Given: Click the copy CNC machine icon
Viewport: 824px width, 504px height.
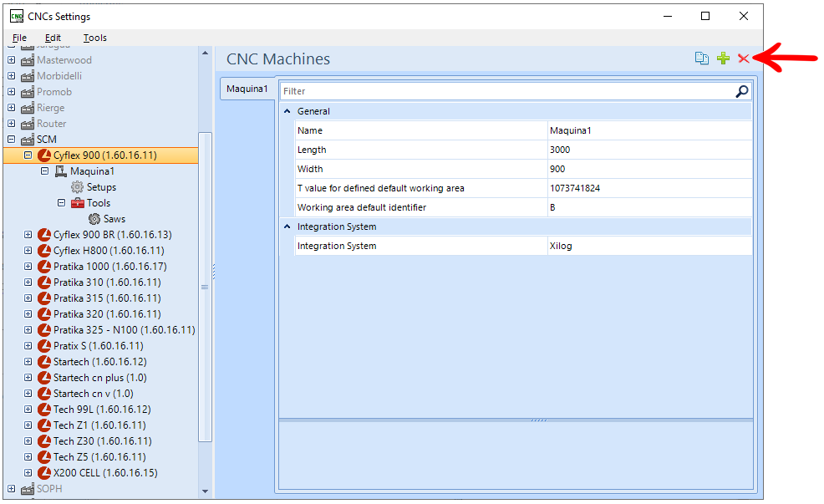Looking at the screenshot, I should pyautogui.click(x=701, y=59).
